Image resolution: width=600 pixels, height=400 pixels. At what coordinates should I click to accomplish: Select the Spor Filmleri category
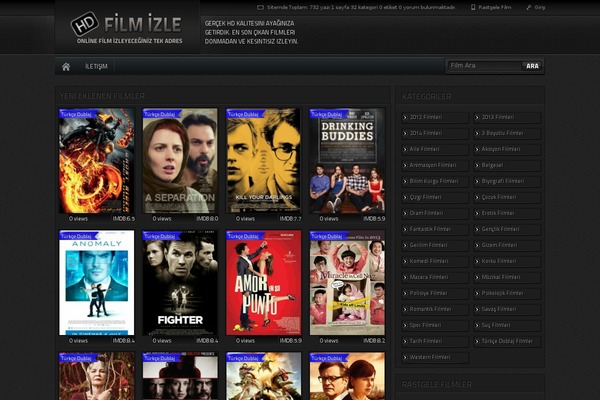click(x=435, y=325)
